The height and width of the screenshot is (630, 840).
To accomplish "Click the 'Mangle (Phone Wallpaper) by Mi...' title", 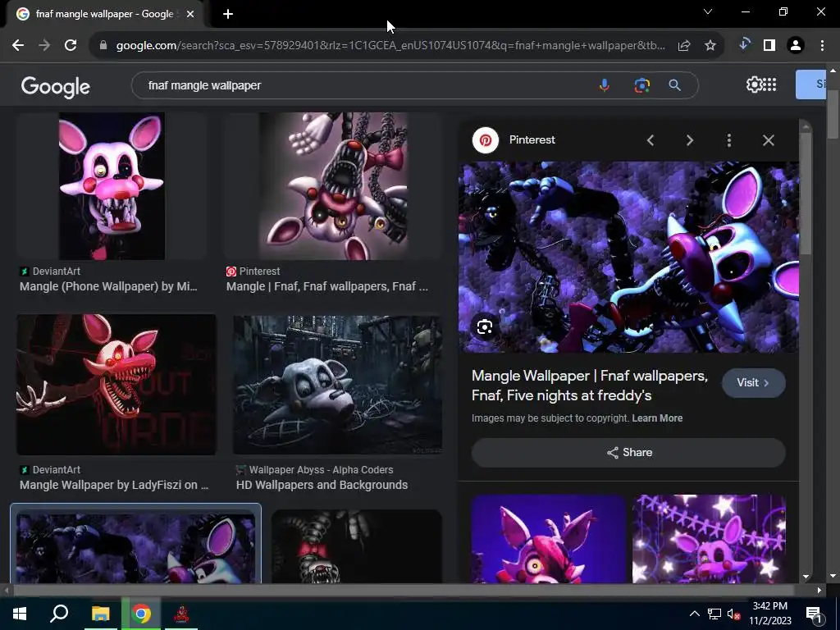I will [108, 286].
